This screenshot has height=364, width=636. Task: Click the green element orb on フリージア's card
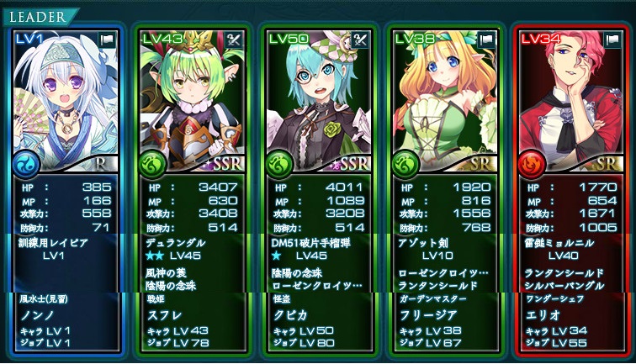pos(405,165)
